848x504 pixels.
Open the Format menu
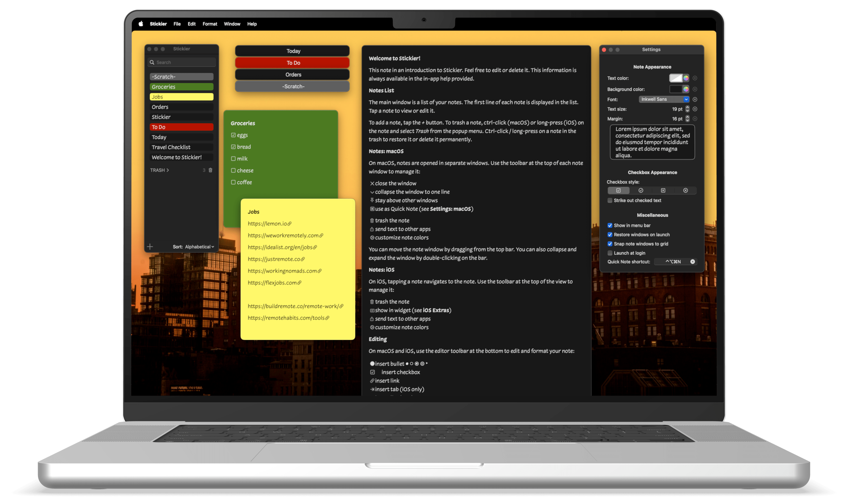[210, 24]
